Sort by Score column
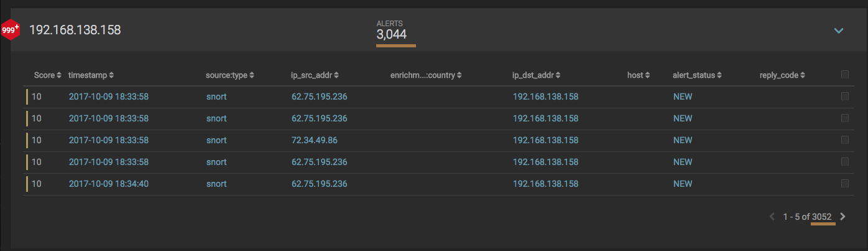868x251 pixels. tap(47, 75)
